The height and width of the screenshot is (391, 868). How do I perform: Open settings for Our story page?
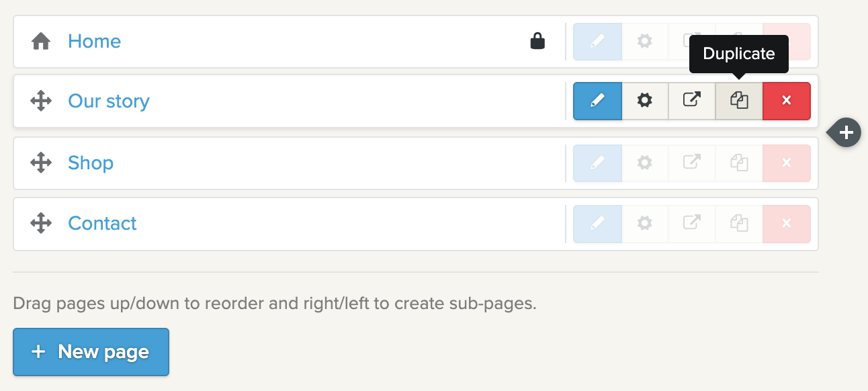click(645, 101)
